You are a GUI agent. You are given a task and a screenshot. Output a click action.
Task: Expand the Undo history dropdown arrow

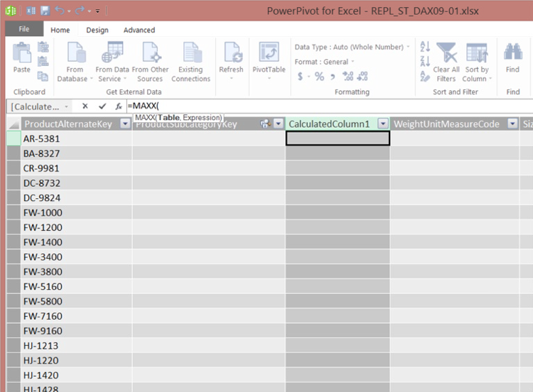coord(69,11)
